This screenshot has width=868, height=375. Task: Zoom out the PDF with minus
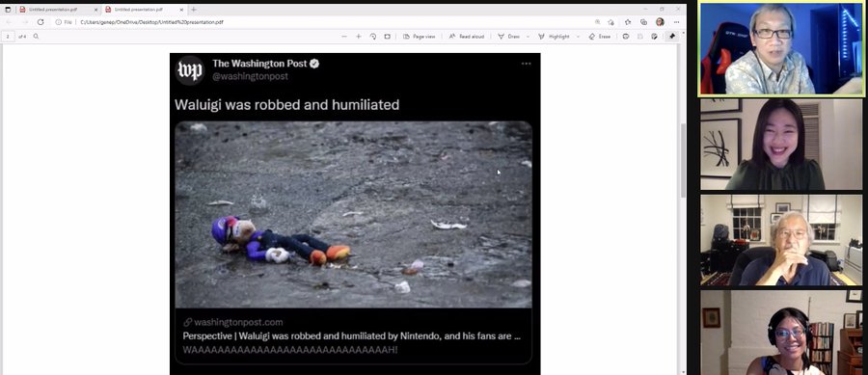(343, 37)
